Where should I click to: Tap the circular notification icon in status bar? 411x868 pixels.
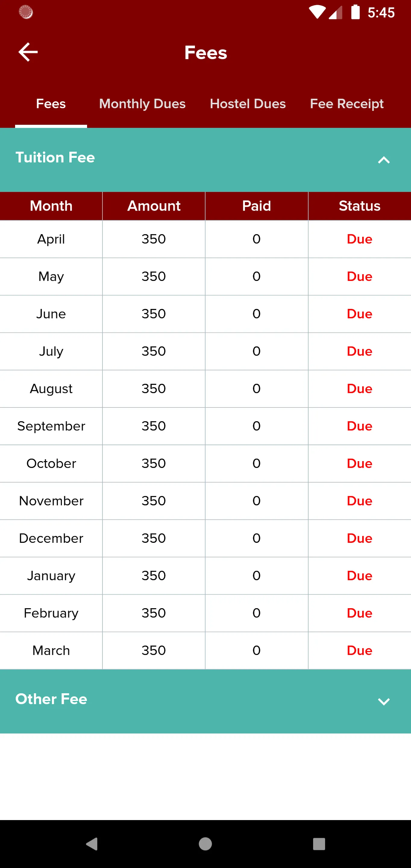[26, 12]
